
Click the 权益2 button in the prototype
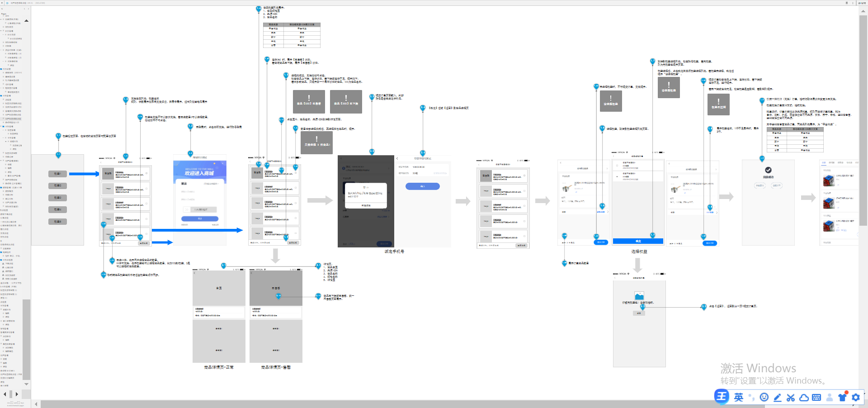click(57, 185)
